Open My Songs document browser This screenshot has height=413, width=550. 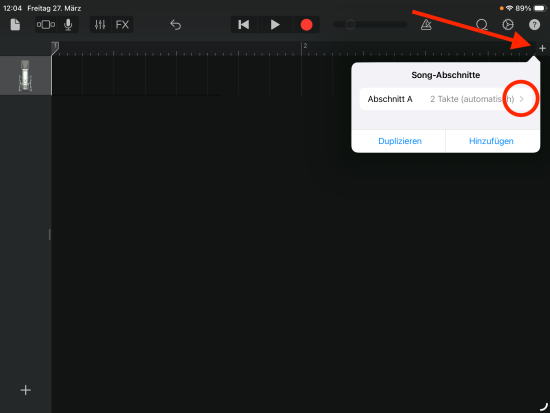(x=15, y=25)
